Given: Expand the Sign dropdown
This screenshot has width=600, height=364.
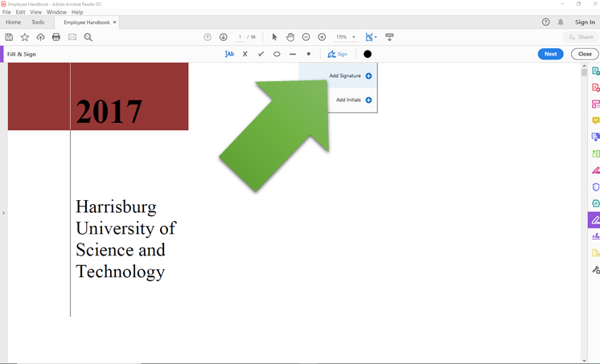Looking at the screenshot, I should pos(338,54).
